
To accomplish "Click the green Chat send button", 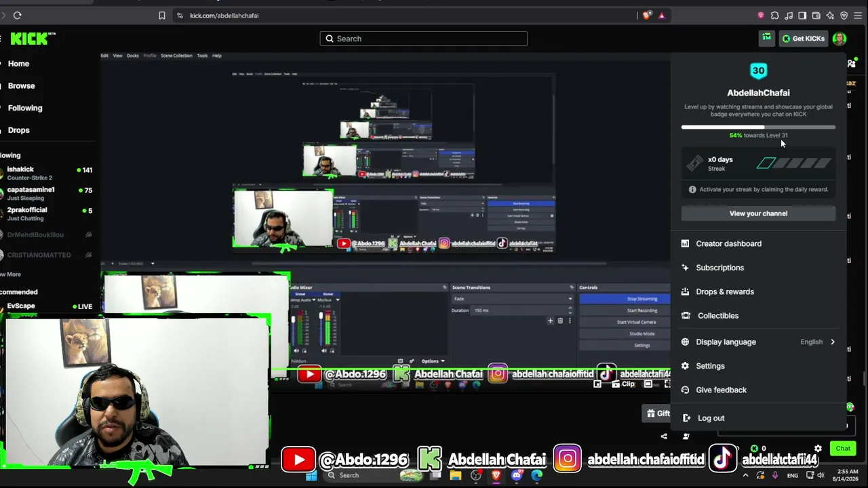I will point(843,449).
